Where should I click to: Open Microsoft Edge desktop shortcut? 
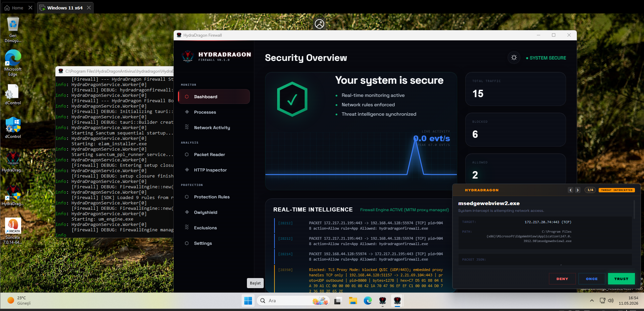13,63
